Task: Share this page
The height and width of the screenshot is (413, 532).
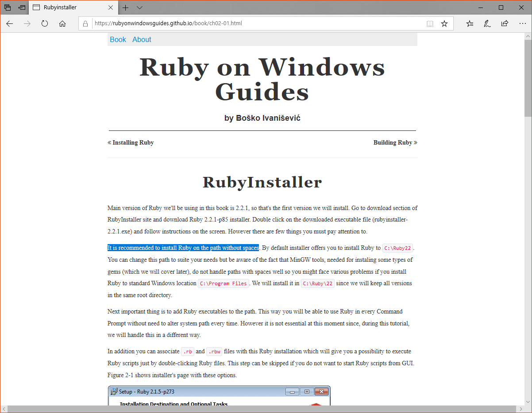Action: tap(505, 23)
